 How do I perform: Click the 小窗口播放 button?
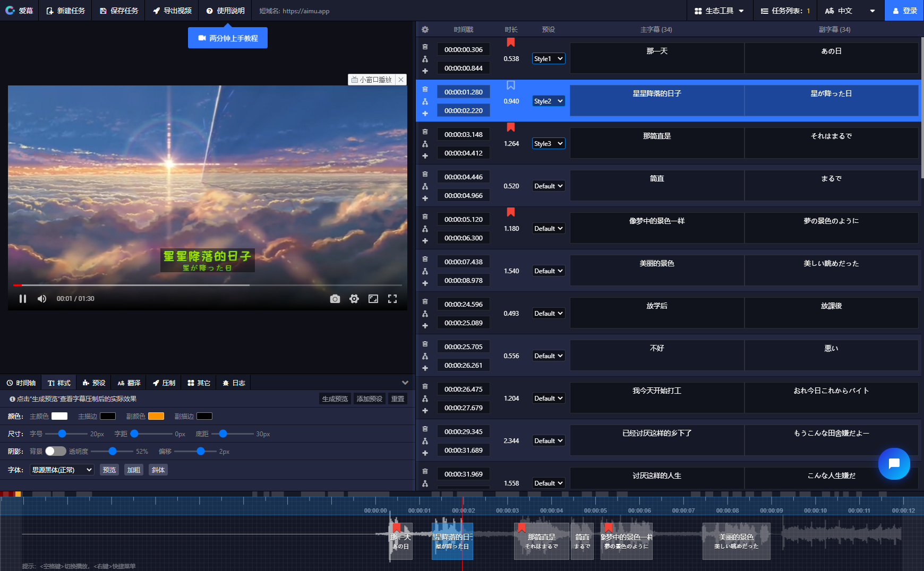(x=372, y=80)
